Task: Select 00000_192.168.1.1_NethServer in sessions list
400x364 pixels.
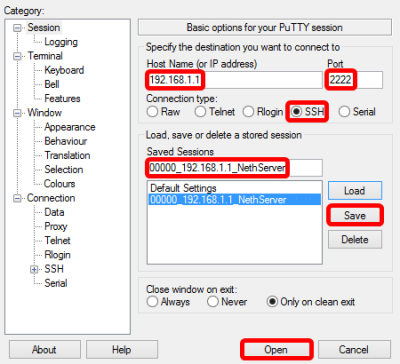Action: 234,200
